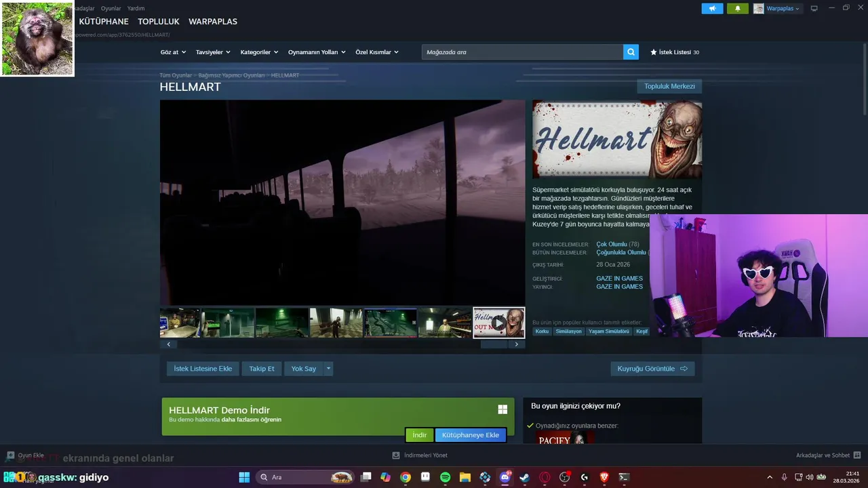The image size is (868, 488).
Task: Open Windows taskbar Ara search box
Action: coord(305,477)
